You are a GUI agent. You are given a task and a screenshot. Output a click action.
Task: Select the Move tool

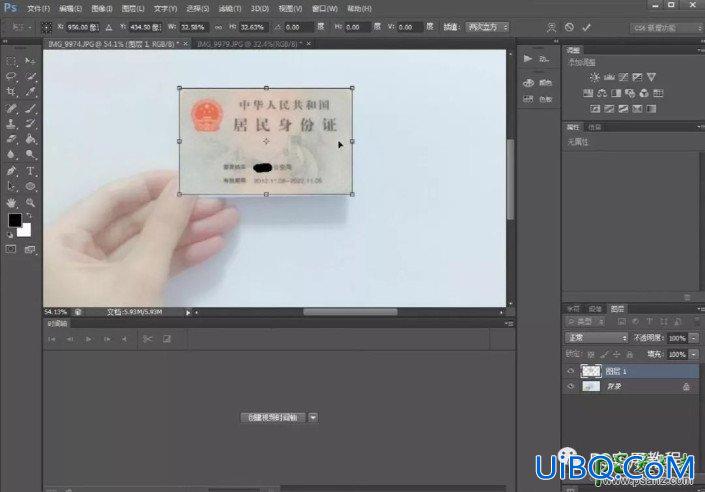pos(30,61)
